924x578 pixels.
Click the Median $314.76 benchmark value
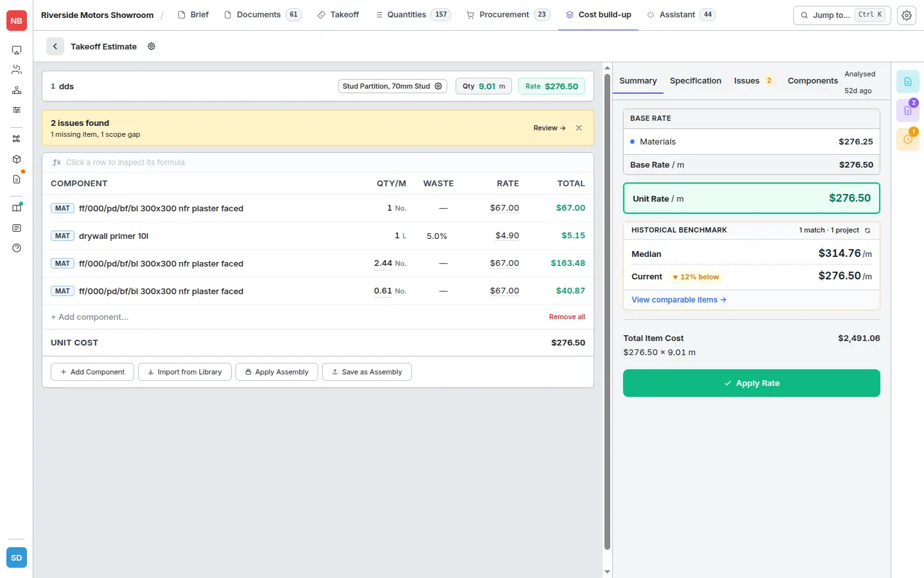(x=844, y=253)
